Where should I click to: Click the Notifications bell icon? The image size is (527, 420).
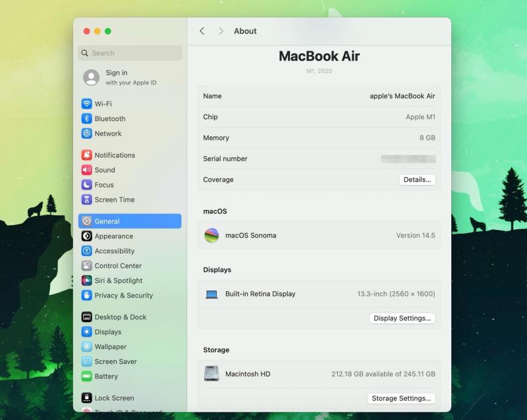pyautogui.click(x=87, y=155)
